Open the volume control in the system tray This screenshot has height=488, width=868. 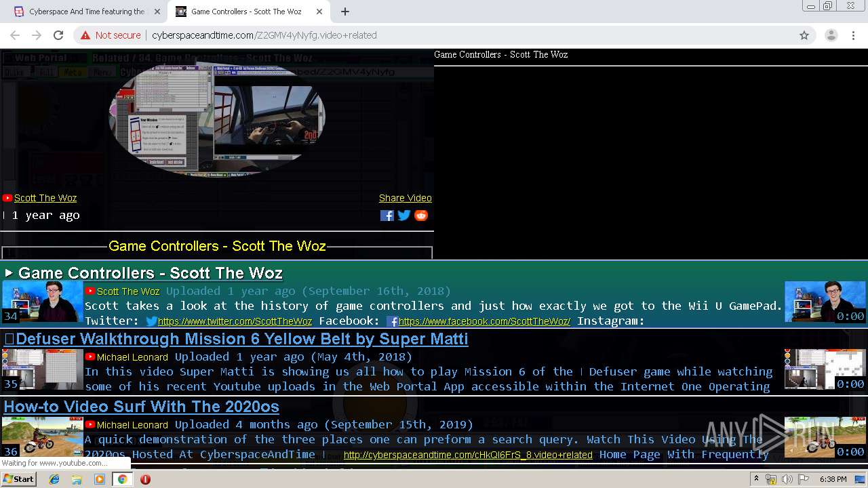point(787,479)
